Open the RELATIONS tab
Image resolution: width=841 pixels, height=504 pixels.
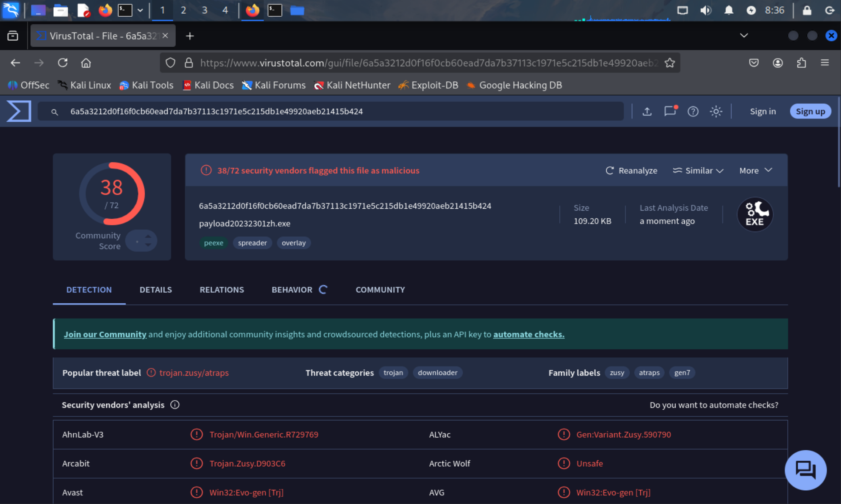222,290
